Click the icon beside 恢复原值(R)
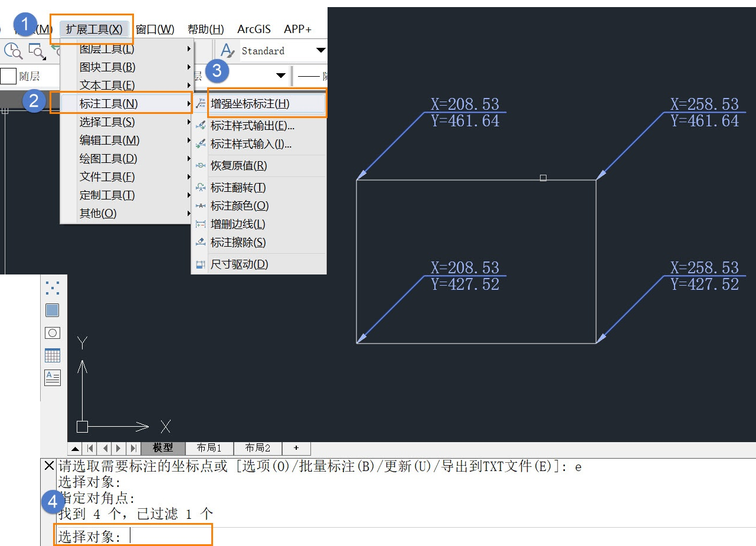756x546 pixels. [201, 166]
